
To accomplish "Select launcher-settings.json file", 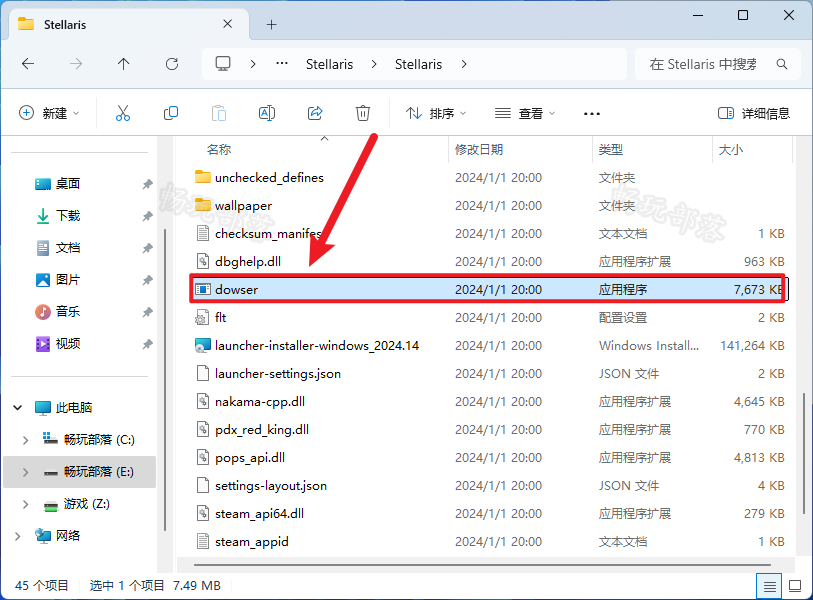I will tap(278, 373).
